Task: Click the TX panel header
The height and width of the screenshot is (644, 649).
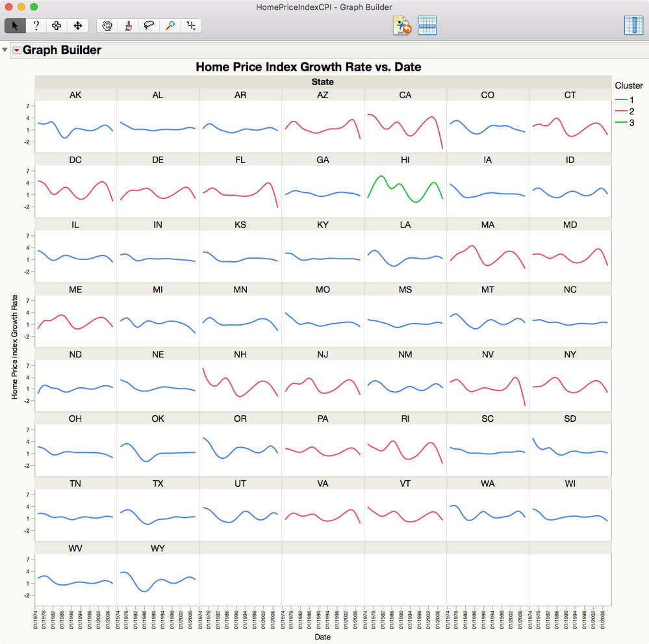Action: (158, 483)
